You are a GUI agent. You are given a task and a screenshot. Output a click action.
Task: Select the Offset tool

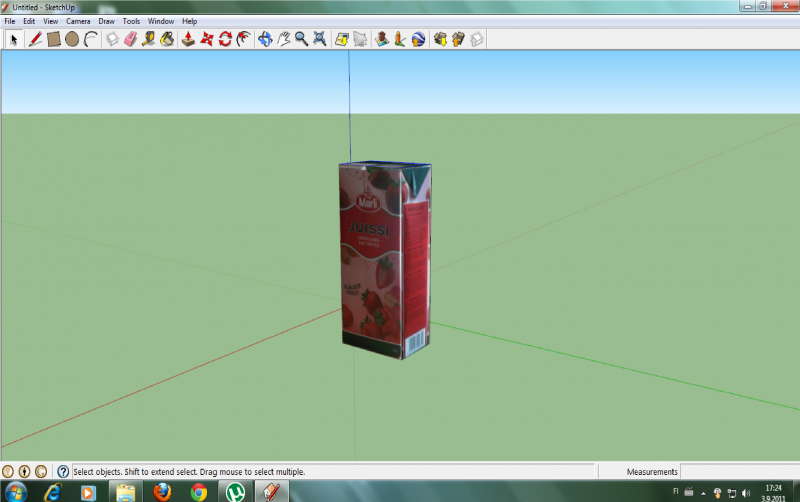[243, 39]
